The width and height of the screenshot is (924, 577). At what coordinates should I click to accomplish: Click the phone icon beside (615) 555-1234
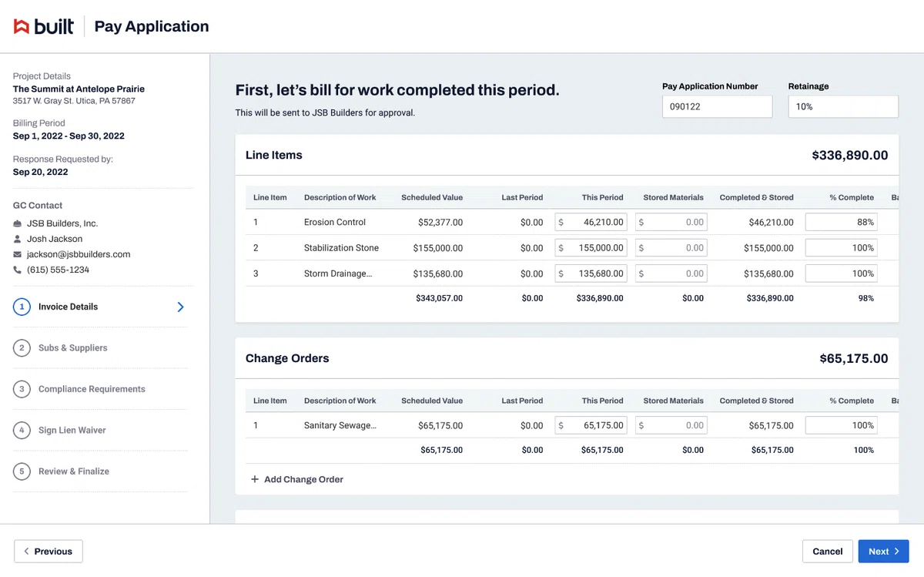[x=18, y=270]
